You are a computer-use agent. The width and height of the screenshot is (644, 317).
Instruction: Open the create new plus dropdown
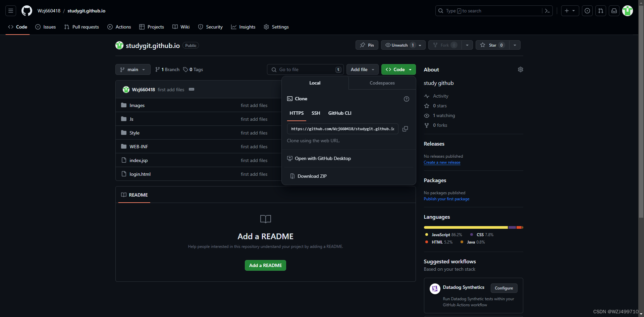pos(570,11)
